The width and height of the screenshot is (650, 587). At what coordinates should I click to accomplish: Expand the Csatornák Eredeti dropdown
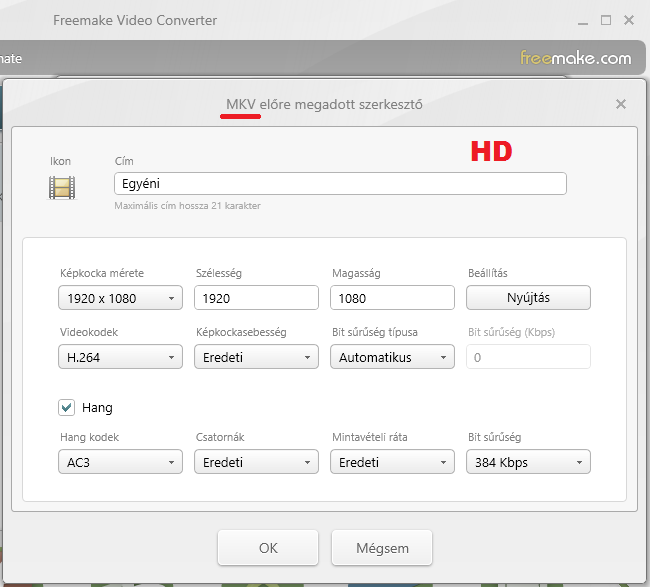coord(256,462)
